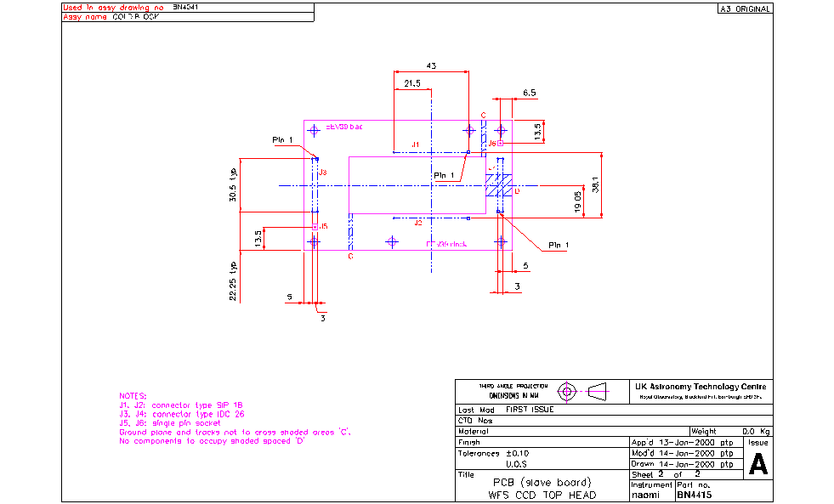Select the J6 single pin socket square
This screenshot has height=504, width=834.
(x=500, y=144)
